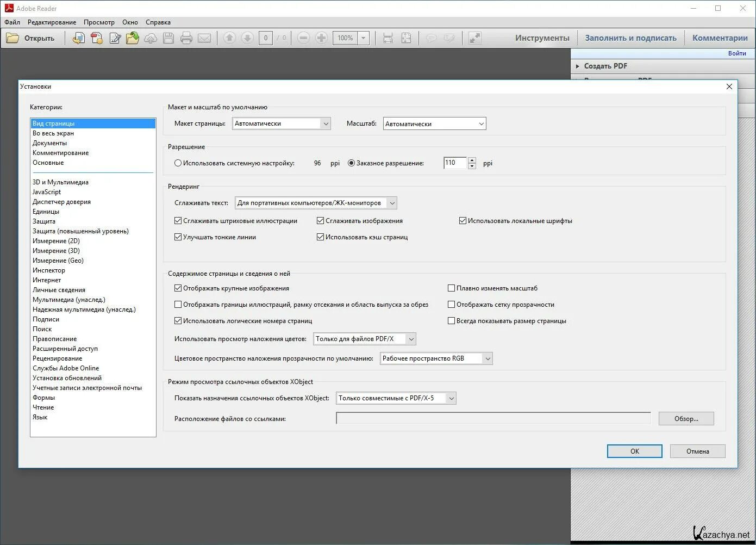Open the Инструменты pane tab
This screenshot has width=756, height=545.
pyautogui.click(x=542, y=38)
